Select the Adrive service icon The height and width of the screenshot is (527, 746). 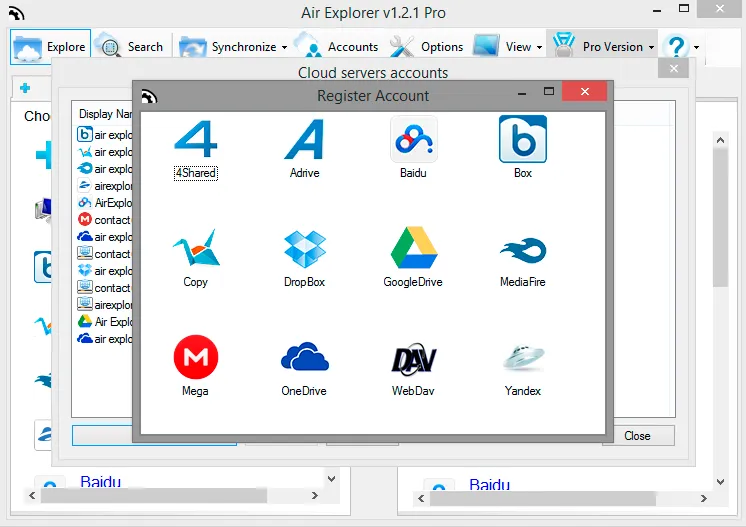click(304, 139)
